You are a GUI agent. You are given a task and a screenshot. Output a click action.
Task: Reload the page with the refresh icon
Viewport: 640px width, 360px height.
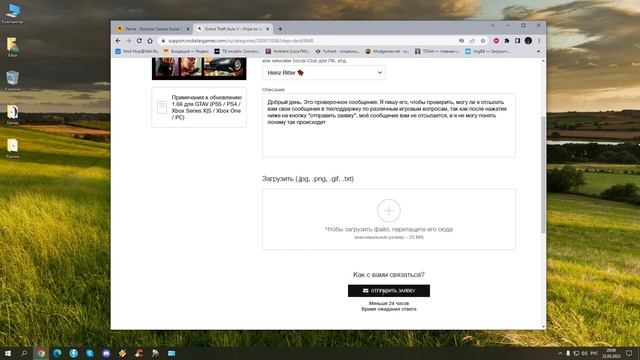click(139, 41)
